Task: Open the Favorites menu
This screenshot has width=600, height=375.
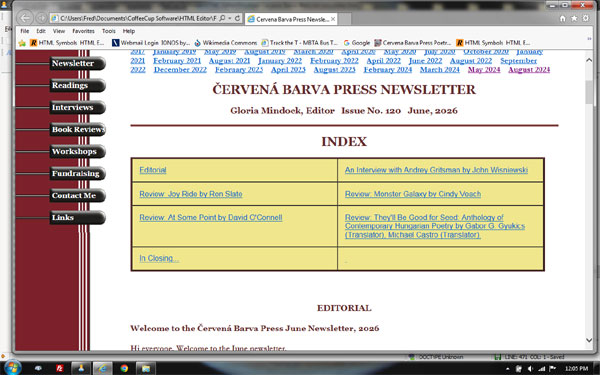Action: (83, 31)
